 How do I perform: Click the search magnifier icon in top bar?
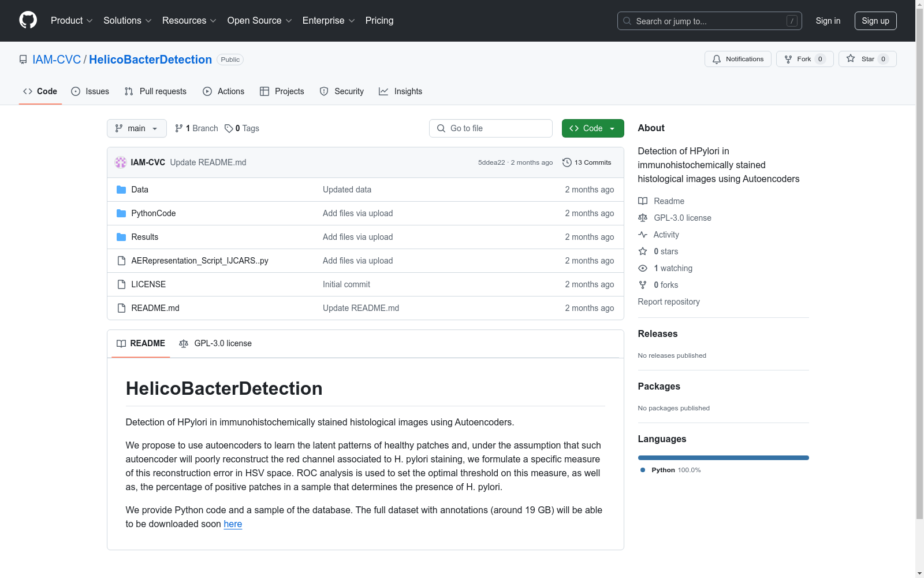pyautogui.click(x=627, y=21)
